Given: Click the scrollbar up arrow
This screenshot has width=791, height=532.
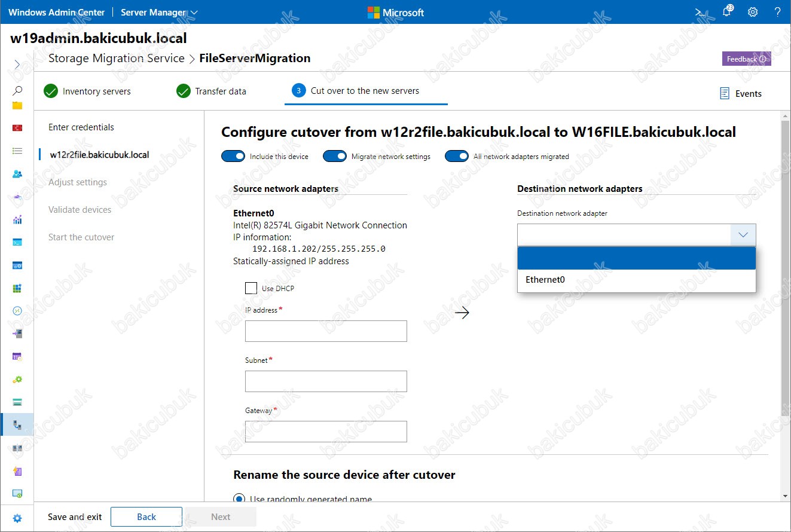Looking at the screenshot, I should point(785,115).
